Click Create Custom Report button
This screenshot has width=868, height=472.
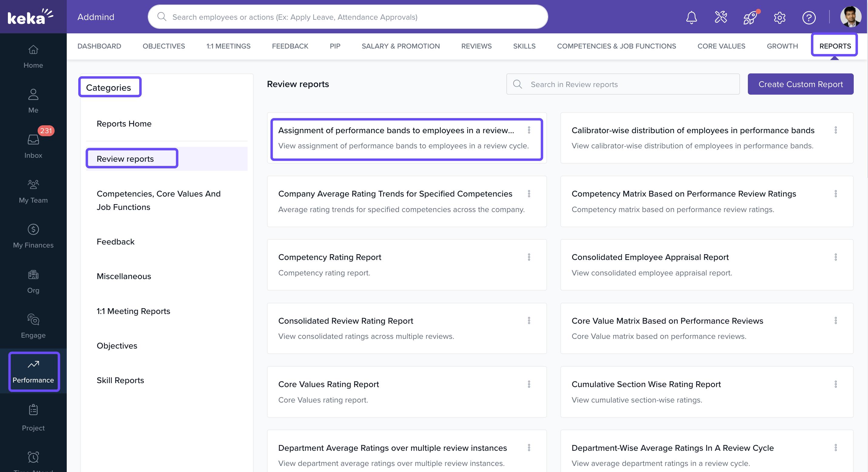pyautogui.click(x=800, y=84)
